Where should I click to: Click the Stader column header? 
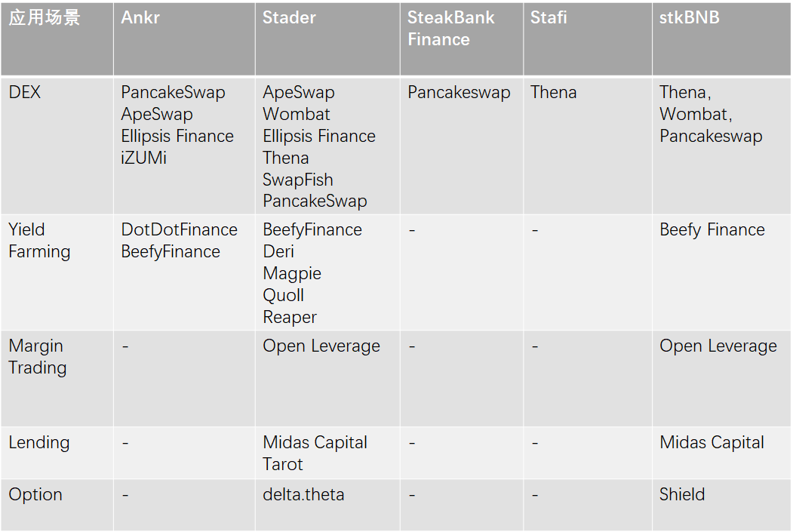tap(289, 17)
